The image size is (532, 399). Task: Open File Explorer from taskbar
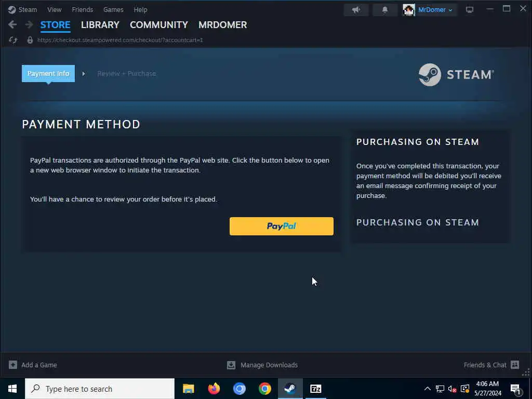pos(188,389)
